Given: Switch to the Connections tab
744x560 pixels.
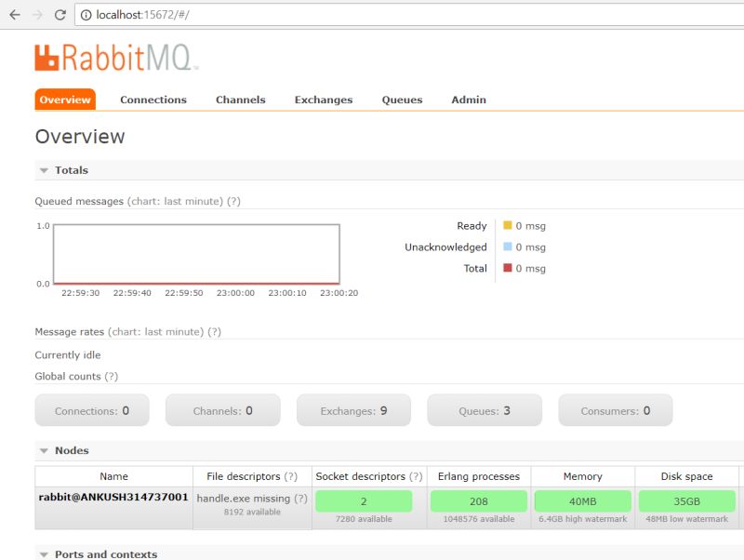Looking at the screenshot, I should coord(153,100).
